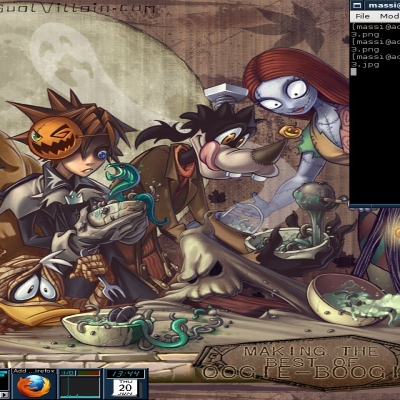Open the calendar applet showing 20

[x=125, y=388]
